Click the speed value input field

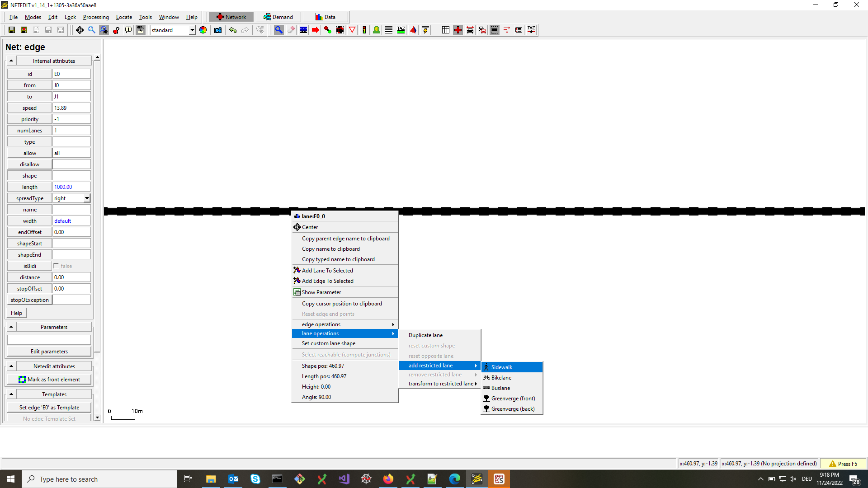[71, 108]
